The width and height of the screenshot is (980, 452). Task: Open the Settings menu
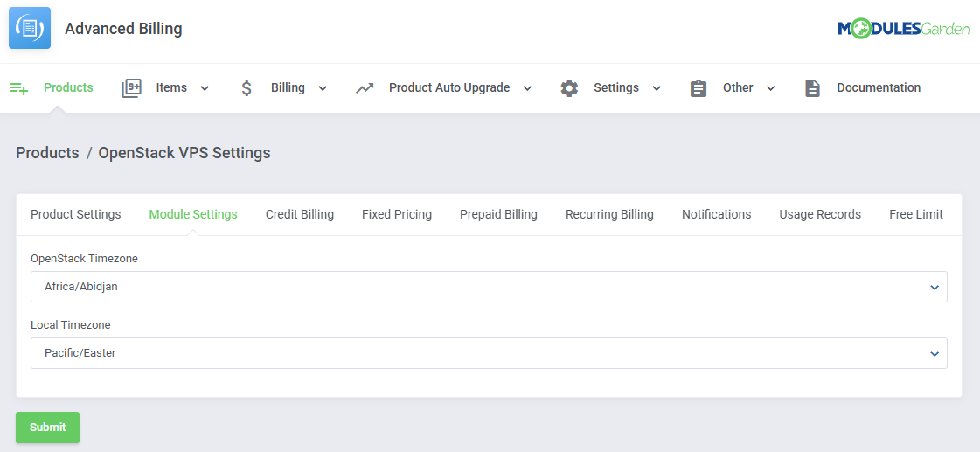click(616, 87)
